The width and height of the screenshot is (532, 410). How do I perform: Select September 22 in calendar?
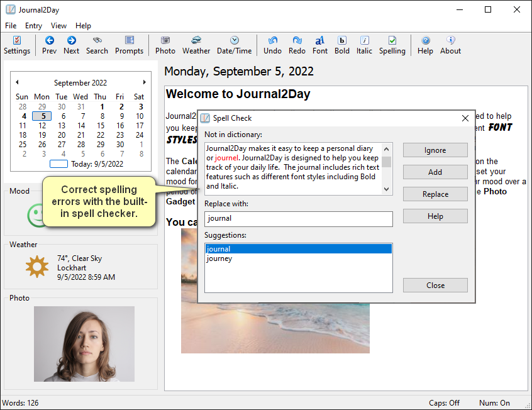coord(101,135)
